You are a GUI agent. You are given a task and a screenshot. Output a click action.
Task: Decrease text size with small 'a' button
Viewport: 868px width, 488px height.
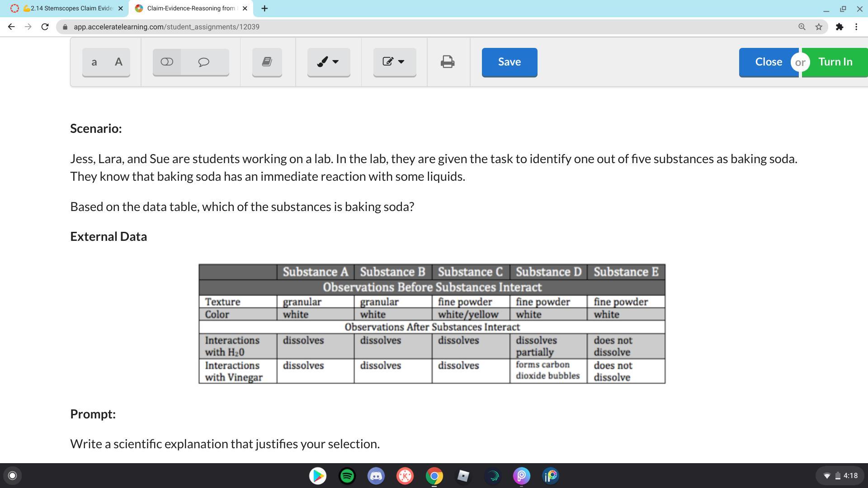point(94,62)
